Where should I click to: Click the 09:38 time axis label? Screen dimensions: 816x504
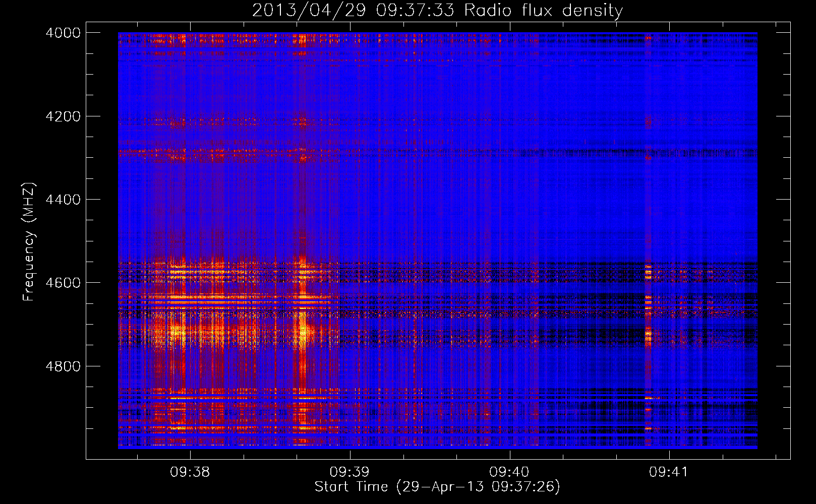(190, 472)
